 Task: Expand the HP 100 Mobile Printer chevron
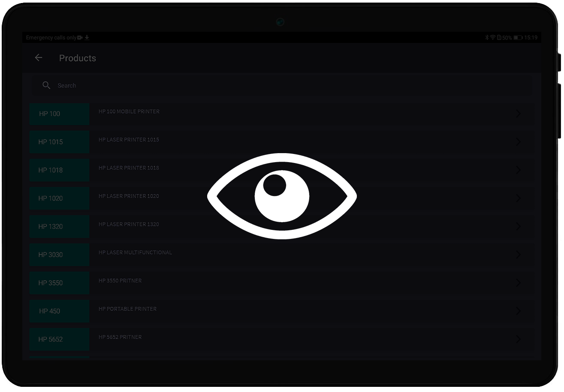518,114
